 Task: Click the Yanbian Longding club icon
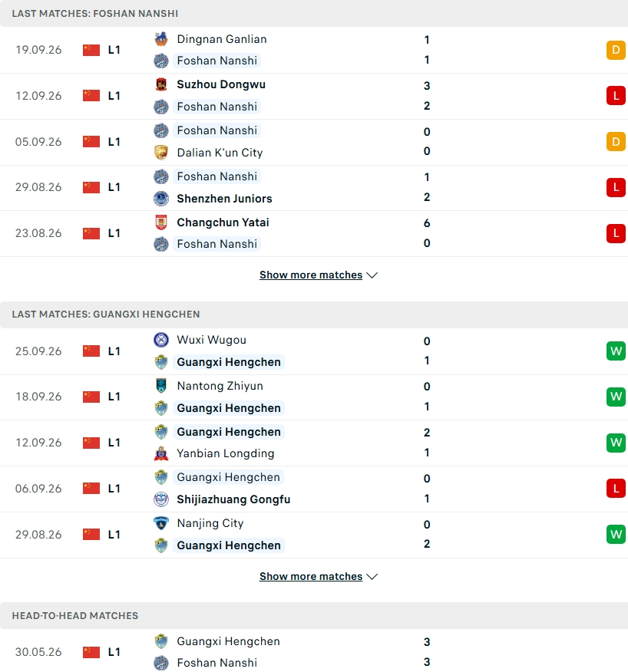coord(161,453)
